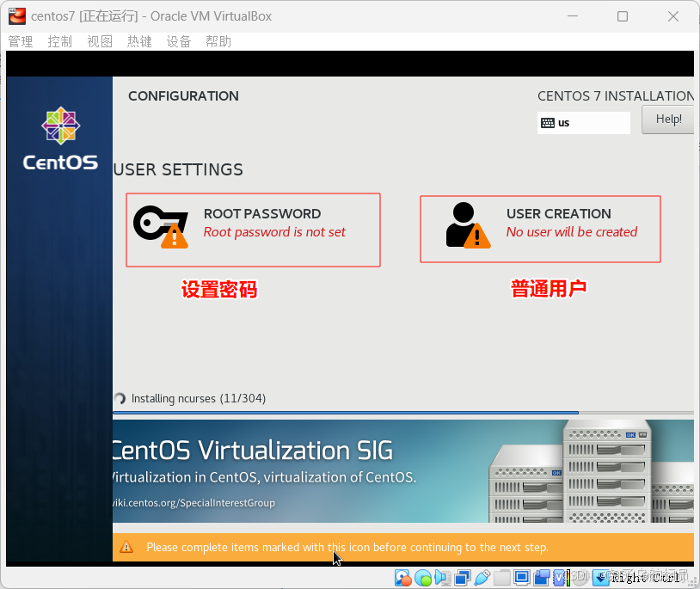This screenshot has width=700, height=589.
Task: Open the 视图 menu
Action: click(100, 41)
